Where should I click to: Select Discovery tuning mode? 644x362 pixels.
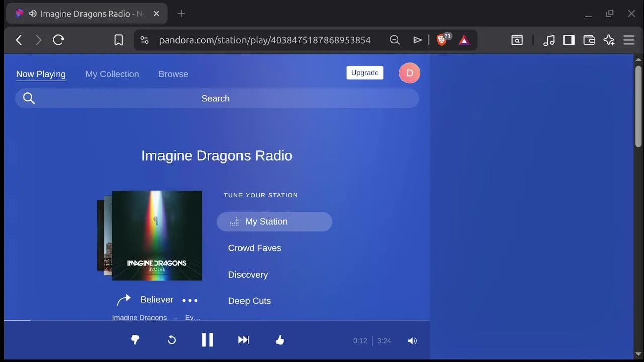(x=248, y=275)
